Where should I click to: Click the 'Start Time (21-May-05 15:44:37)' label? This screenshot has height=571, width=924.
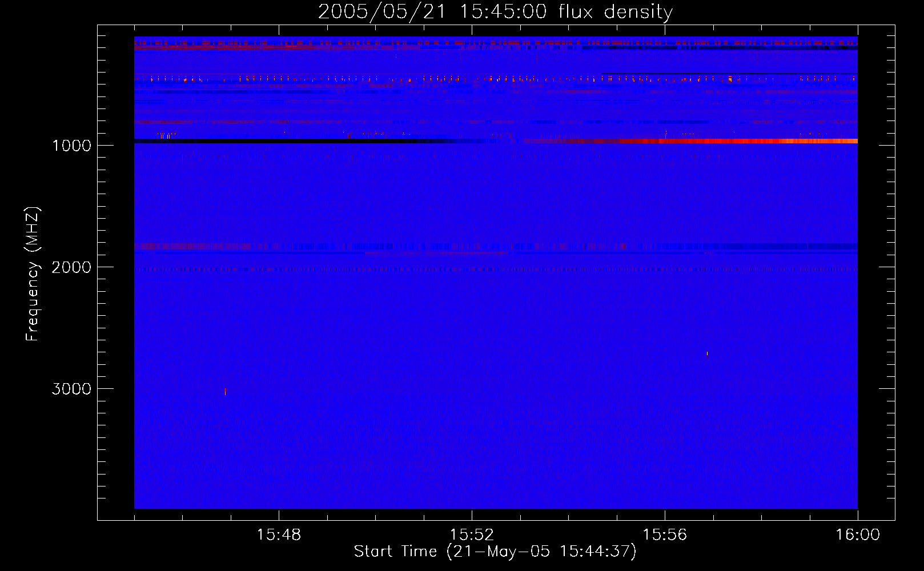pos(495,552)
